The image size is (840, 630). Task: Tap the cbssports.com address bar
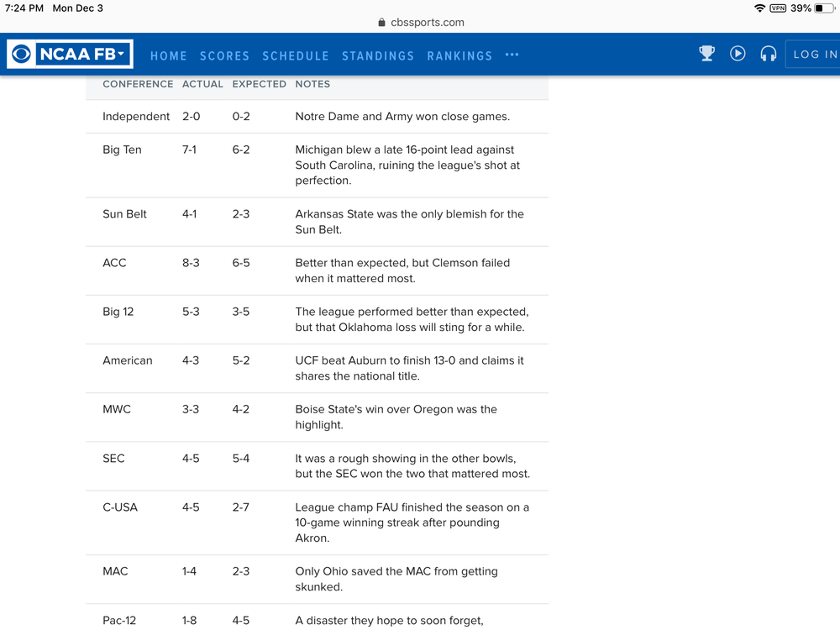click(421, 22)
